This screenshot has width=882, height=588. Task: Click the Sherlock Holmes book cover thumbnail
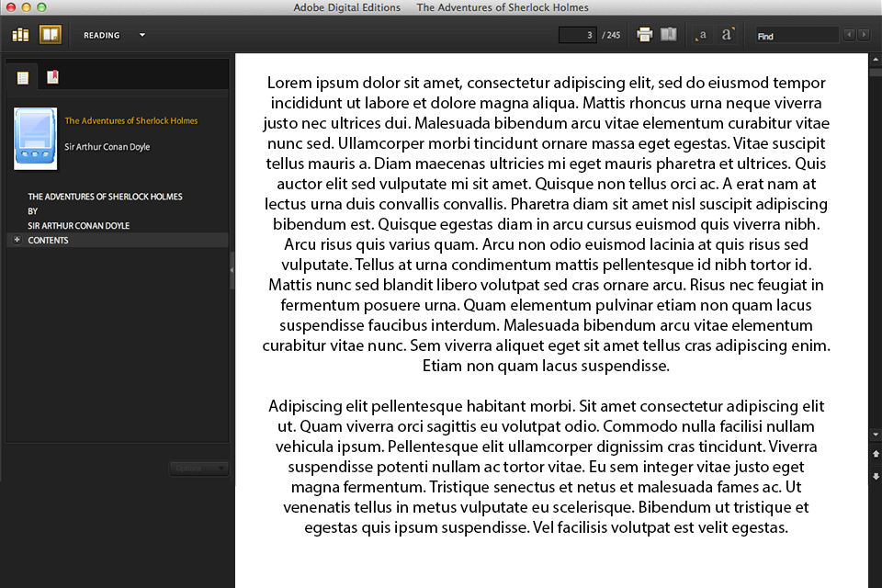[x=35, y=138]
